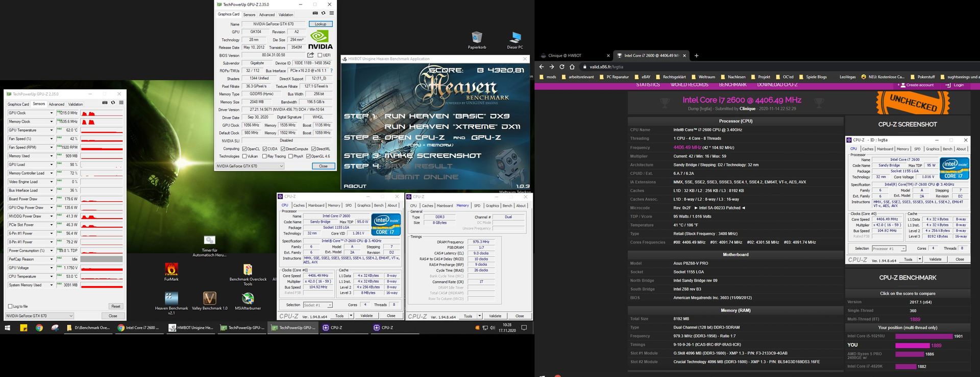The height and width of the screenshot is (377, 980).
Task: Expand the GPU Temperature sensor dropdown arrow
Action: [51, 130]
